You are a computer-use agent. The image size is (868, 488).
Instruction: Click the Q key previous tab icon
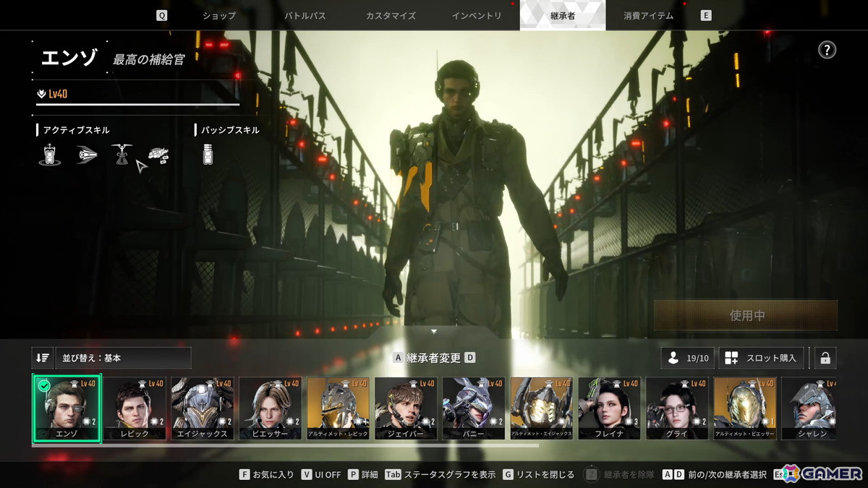(161, 15)
